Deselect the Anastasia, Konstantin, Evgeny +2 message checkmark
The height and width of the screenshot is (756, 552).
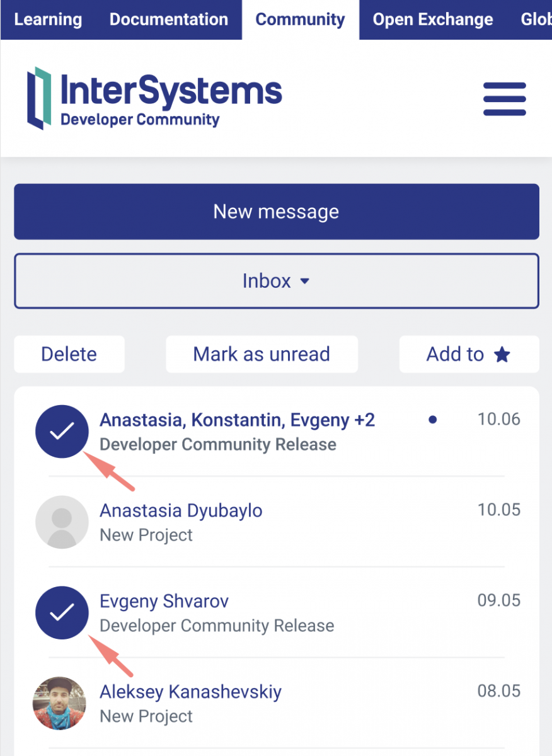[x=62, y=432]
